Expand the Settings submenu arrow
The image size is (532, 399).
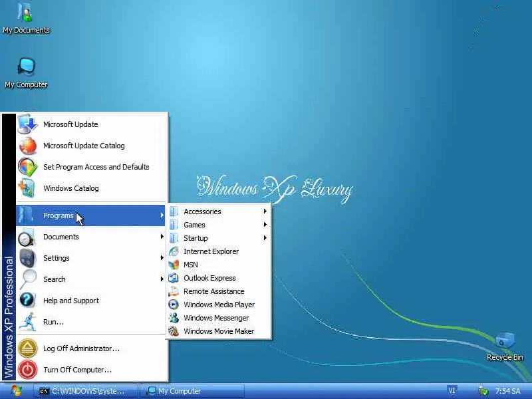[x=162, y=258]
